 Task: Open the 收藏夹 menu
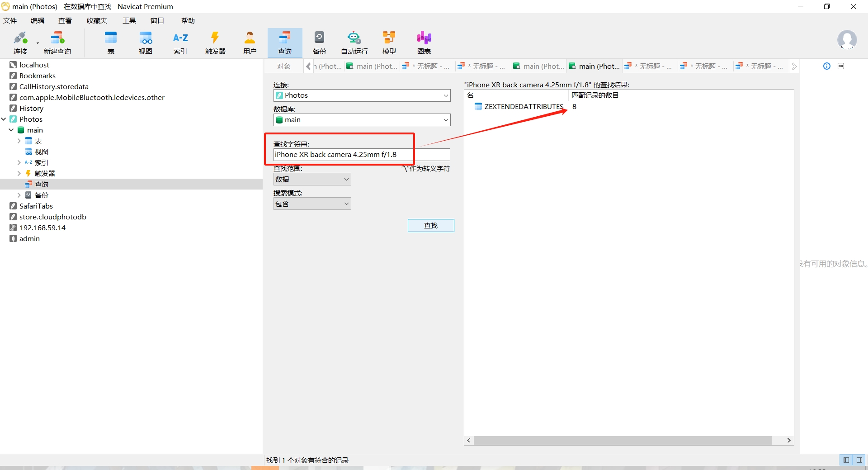97,20
